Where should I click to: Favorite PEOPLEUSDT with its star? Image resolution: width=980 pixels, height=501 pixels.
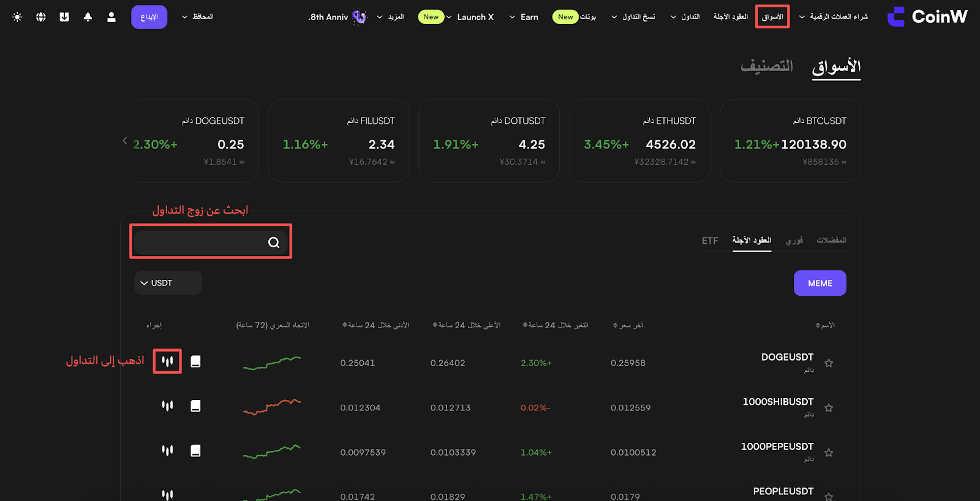click(829, 496)
